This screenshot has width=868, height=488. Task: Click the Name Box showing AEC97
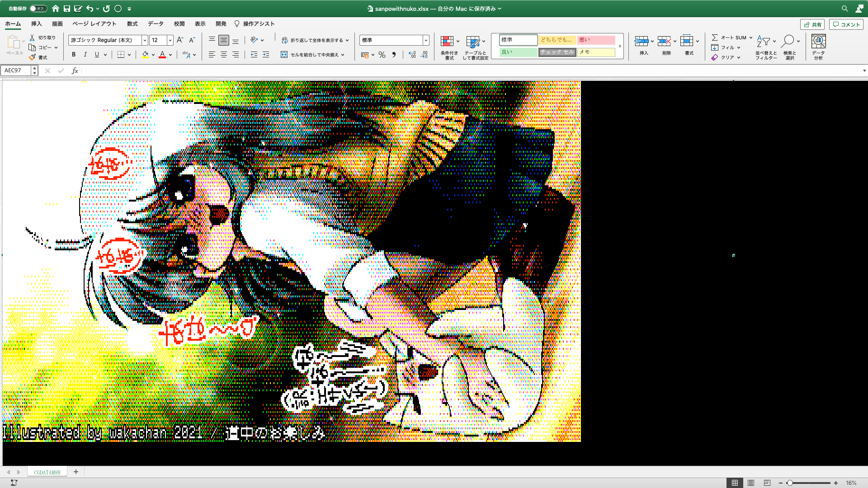pyautogui.click(x=16, y=70)
